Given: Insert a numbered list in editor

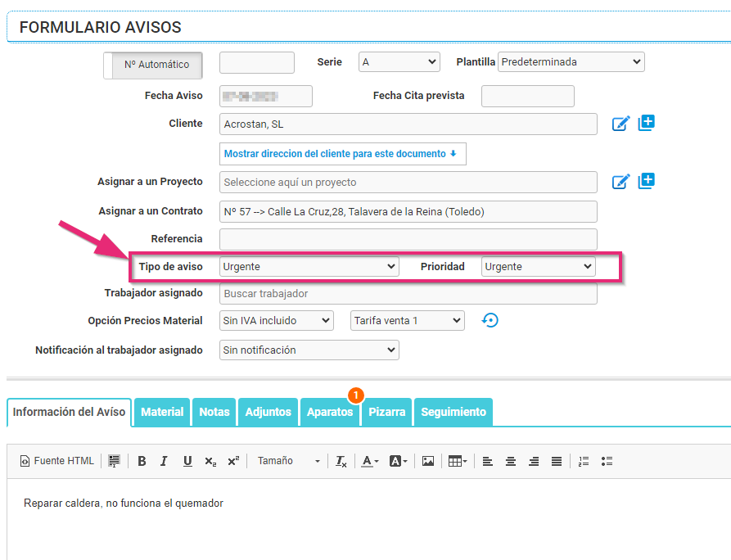Looking at the screenshot, I should pyautogui.click(x=584, y=461).
